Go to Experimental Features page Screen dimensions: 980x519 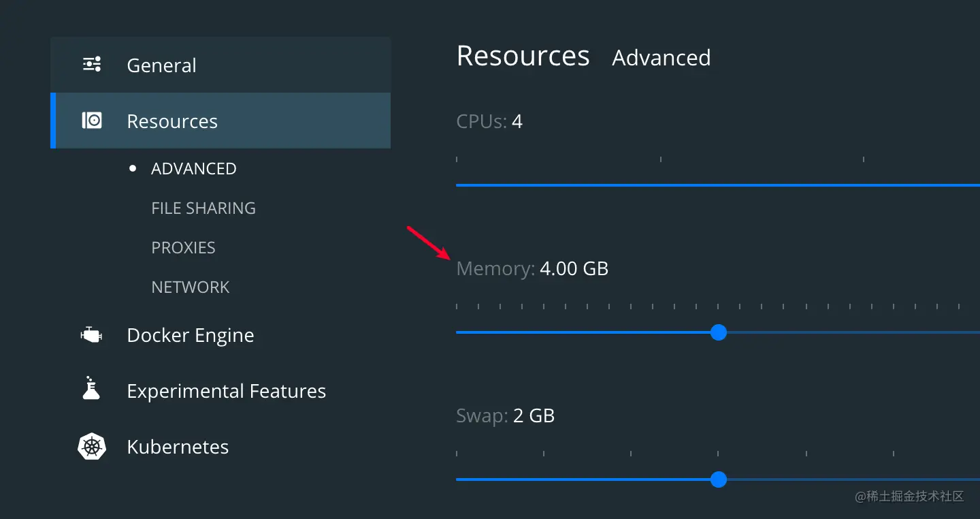click(226, 391)
